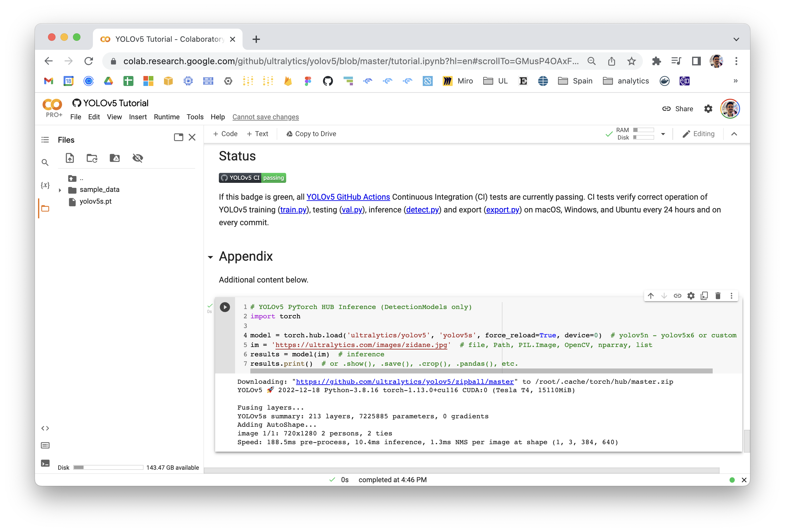Screen dimensions: 785x532
Task: Mount Google Drive in the Files panel
Action: (x=115, y=158)
